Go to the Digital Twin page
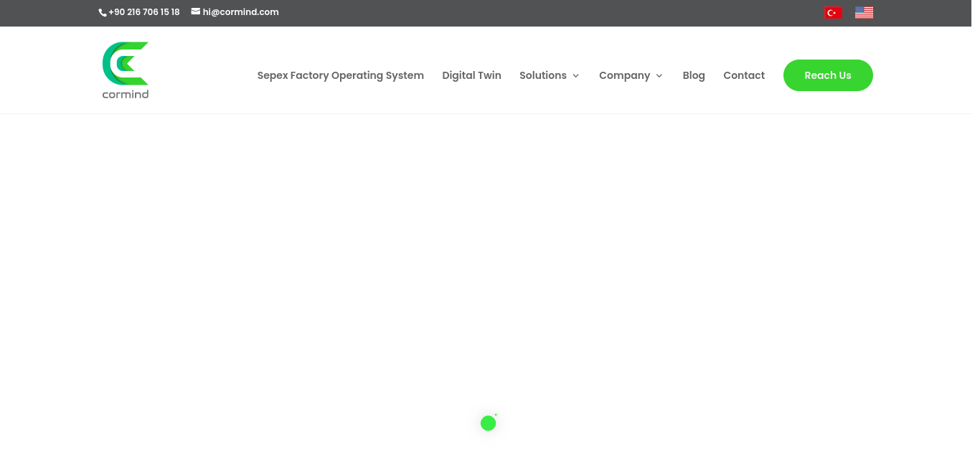Screen dimensions: 980x467 pyautogui.click(x=471, y=75)
